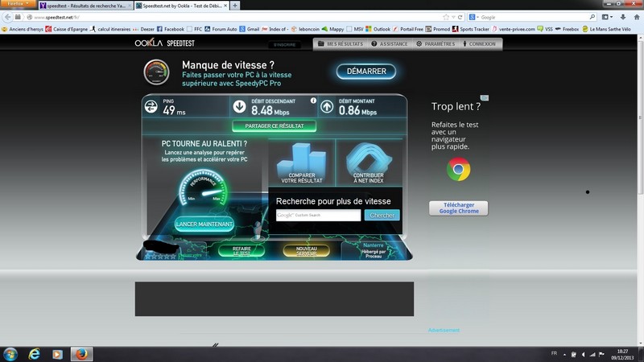Click the SpeedyPC gauge icon
Image resolution: width=644 pixels, height=362 pixels.
pyautogui.click(x=156, y=72)
